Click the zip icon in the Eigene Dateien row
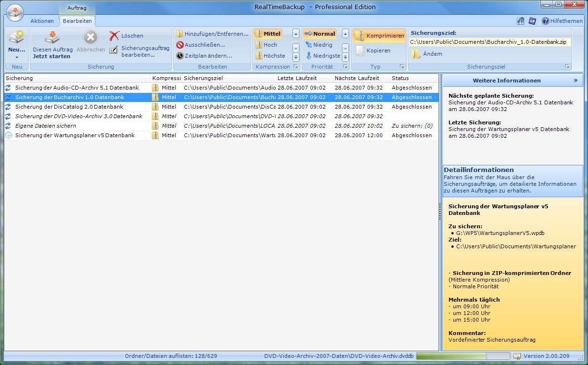Viewport: 588px width, 365px height. tap(155, 126)
